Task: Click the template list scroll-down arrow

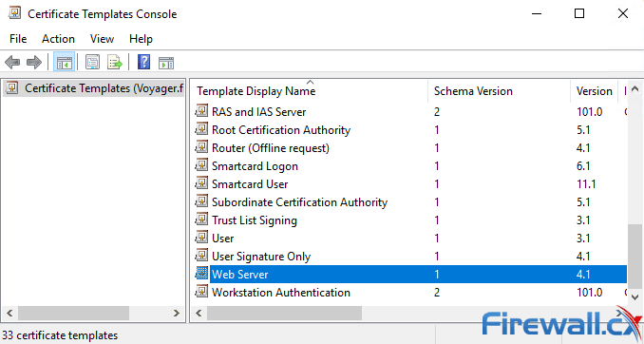Action: coord(635,296)
